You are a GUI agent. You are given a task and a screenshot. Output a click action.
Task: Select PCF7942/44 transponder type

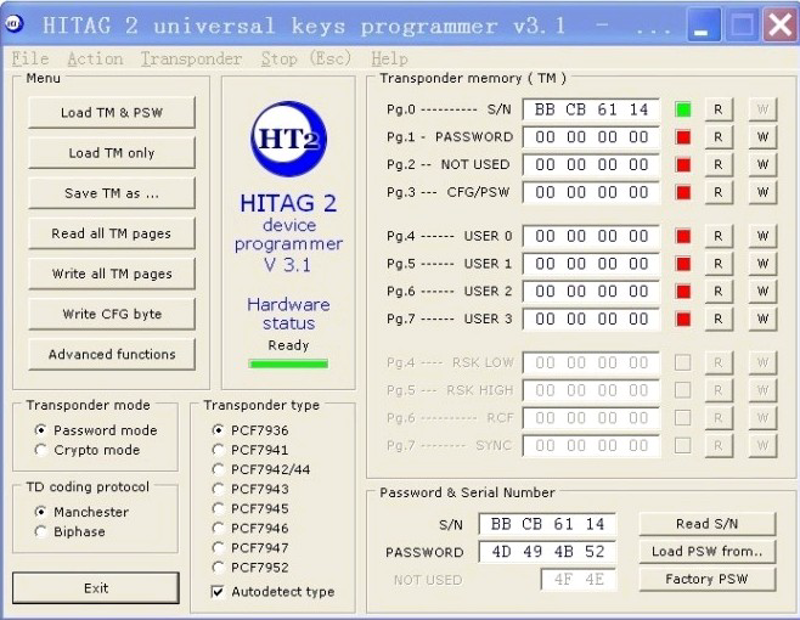pyautogui.click(x=218, y=469)
